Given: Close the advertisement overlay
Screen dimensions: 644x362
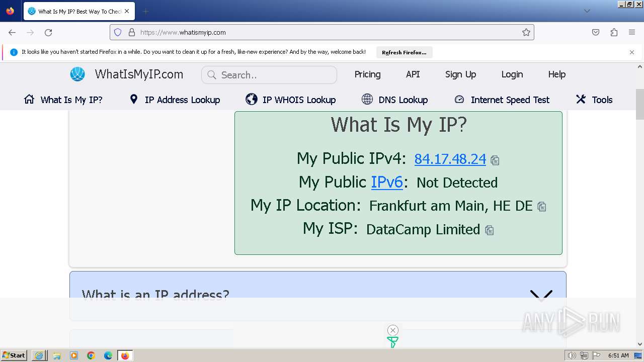Looking at the screenshot, I should point(393,330).
